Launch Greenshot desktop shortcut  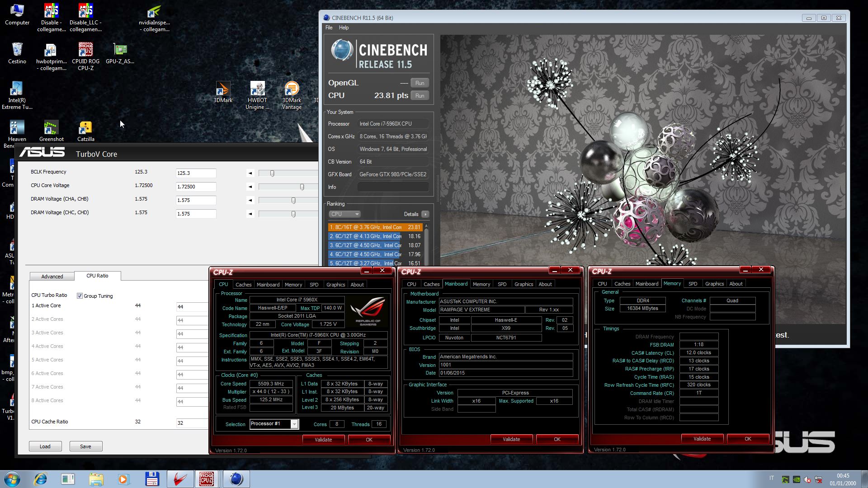[52, 131]
